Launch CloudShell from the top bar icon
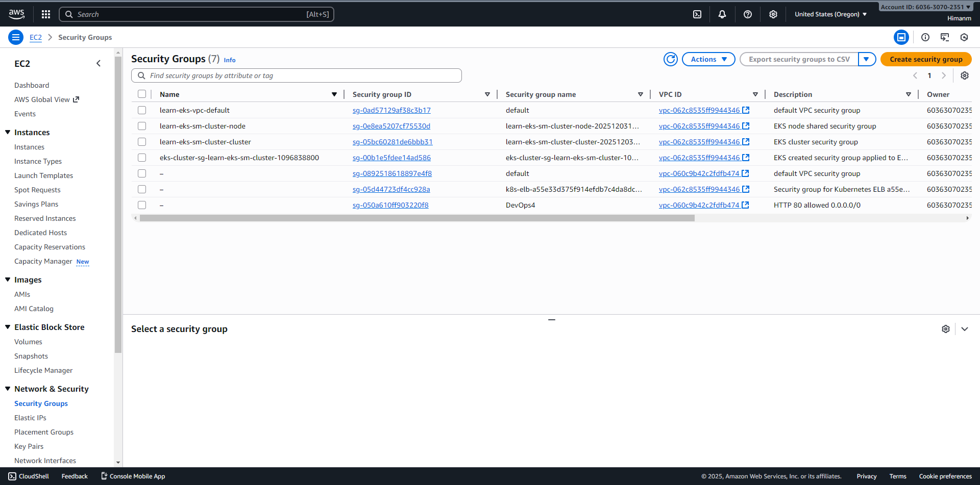 tap(697, 14)
